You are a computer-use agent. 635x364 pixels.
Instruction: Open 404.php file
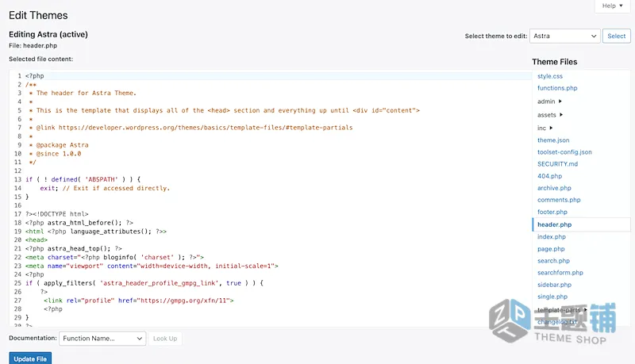[x=549, y=176]
